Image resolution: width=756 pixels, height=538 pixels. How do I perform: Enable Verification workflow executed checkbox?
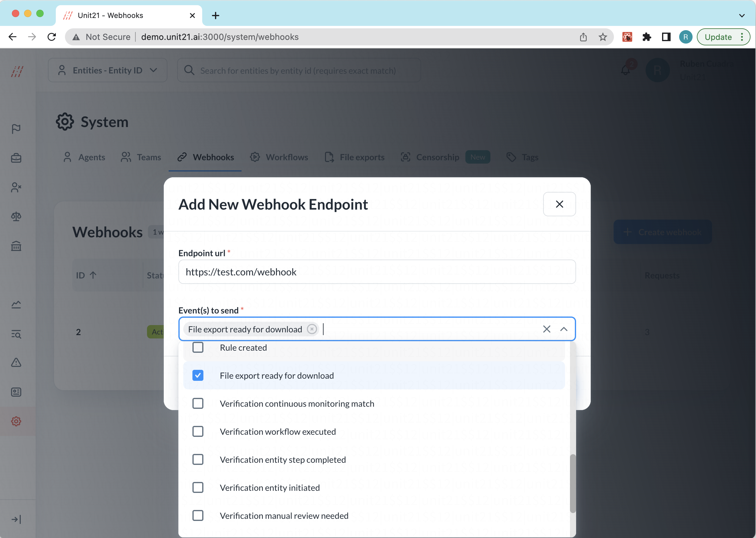click(x=198, y=431)
